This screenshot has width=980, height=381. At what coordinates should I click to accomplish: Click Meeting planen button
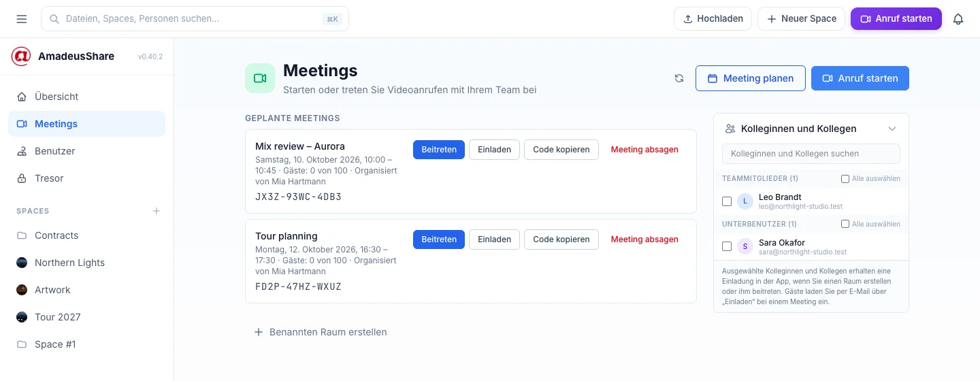click(751, 78)
